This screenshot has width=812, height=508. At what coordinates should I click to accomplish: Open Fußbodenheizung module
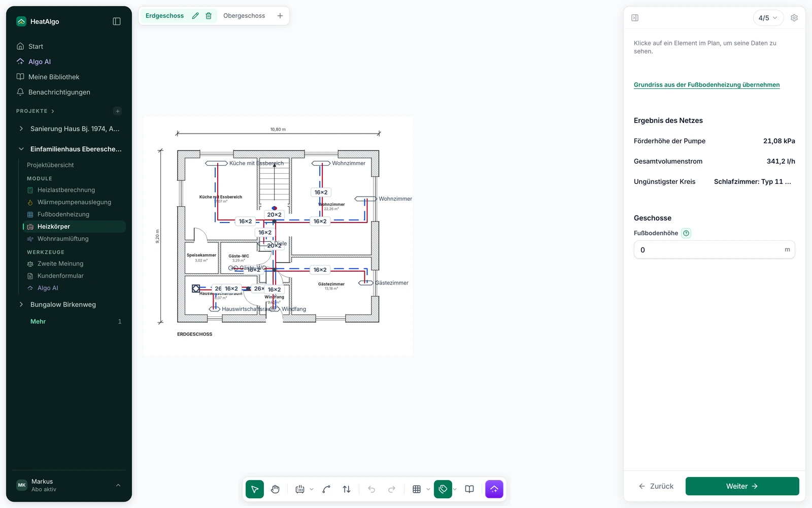point(63,214)
